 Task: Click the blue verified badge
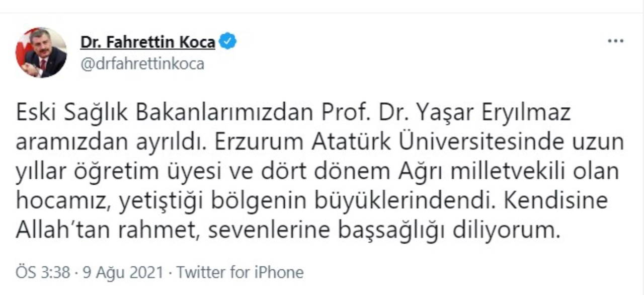click(x=228, y=41)
